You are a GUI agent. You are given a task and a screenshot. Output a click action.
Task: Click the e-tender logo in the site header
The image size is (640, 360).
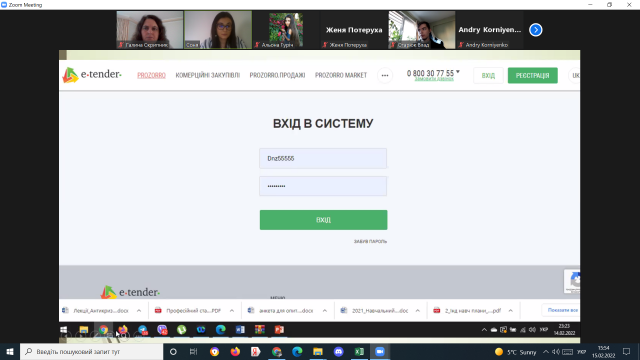92,75
